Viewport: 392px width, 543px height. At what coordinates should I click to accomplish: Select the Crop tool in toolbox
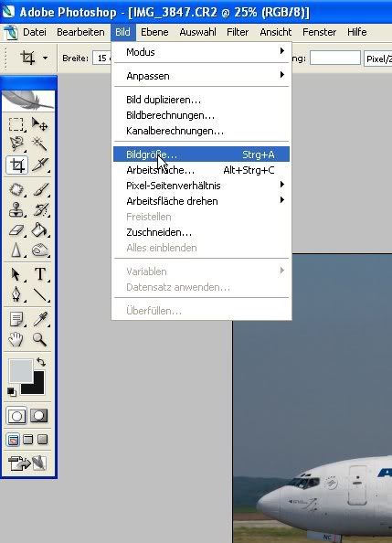click(x=16, y=165)
